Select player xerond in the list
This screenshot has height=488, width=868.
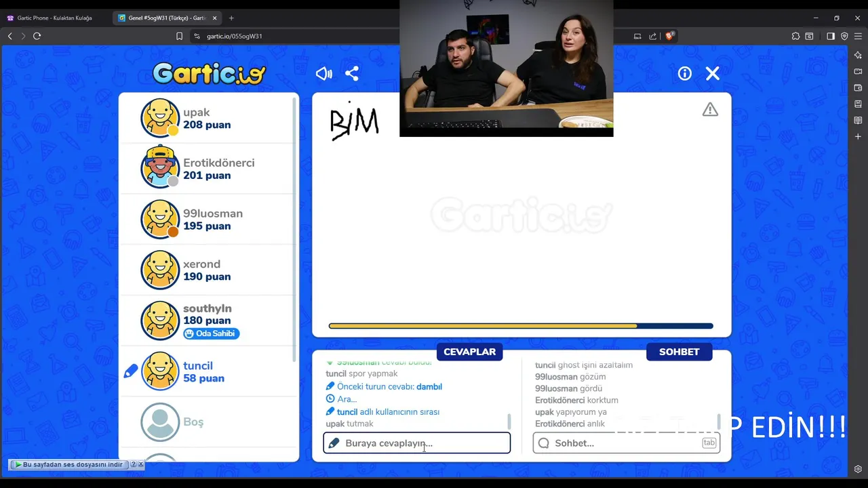tap(209, 270)
